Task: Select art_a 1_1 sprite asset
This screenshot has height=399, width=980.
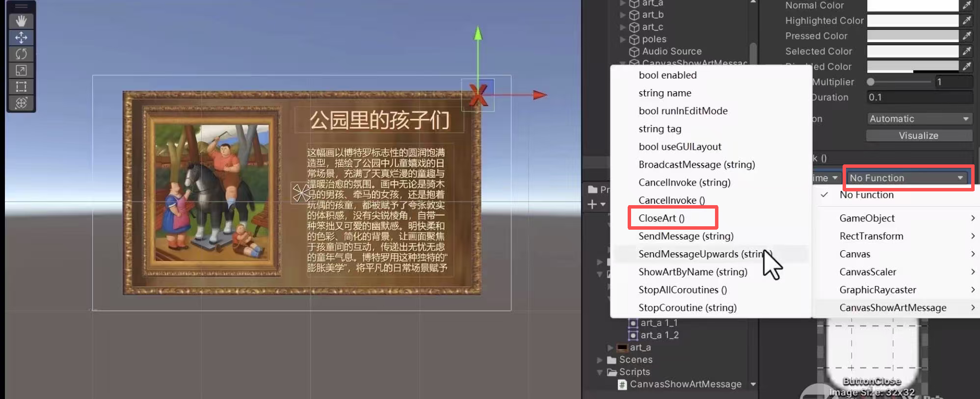Action: [659, 323]
